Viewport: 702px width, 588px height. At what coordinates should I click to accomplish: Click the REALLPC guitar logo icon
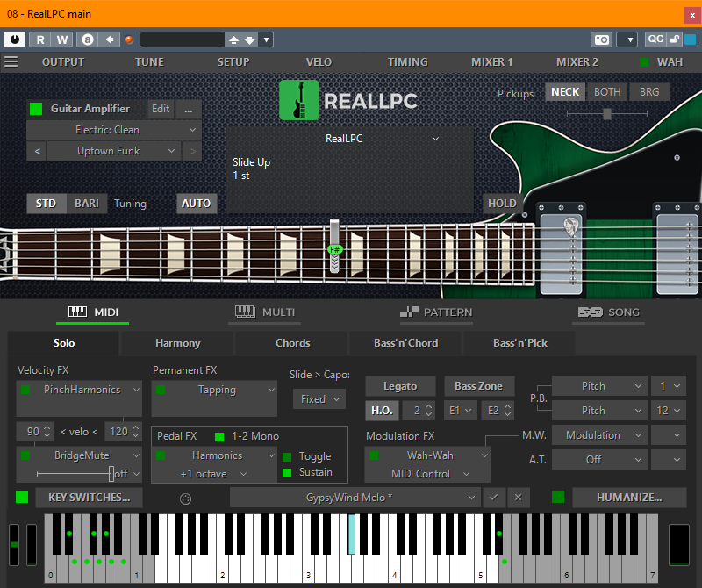299,100
